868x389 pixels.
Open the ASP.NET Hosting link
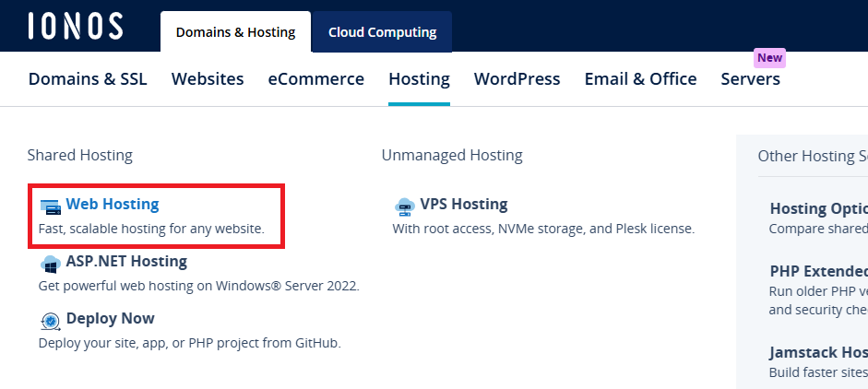(126, 261)
